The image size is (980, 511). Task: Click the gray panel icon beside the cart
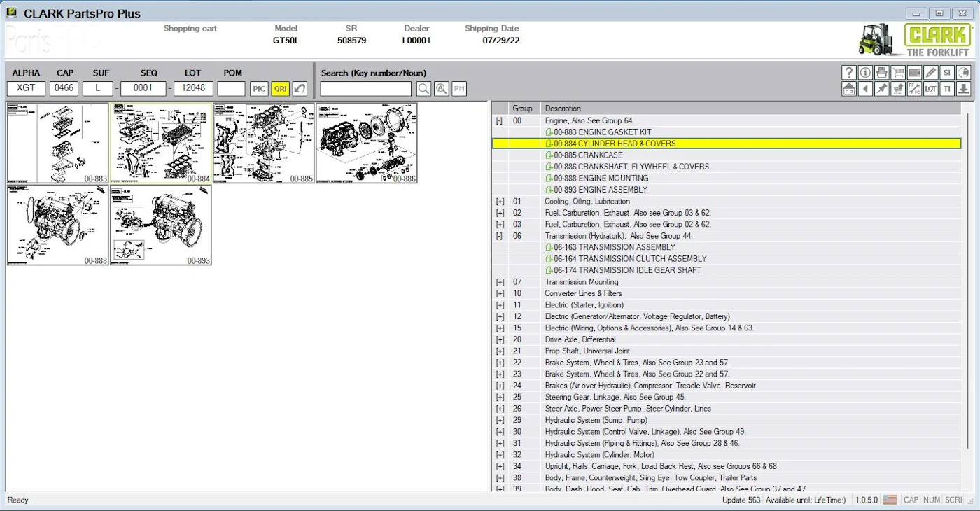pyautogui.click(x=914, y=72)
